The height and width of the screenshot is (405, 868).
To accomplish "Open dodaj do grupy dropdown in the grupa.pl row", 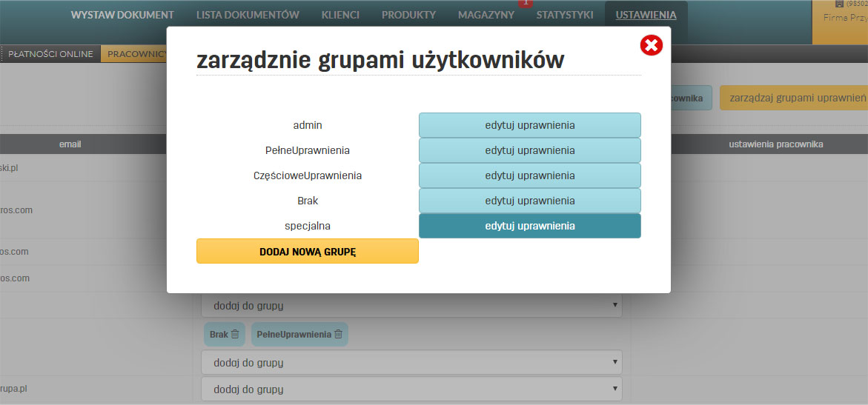I will tap(412, 389).
